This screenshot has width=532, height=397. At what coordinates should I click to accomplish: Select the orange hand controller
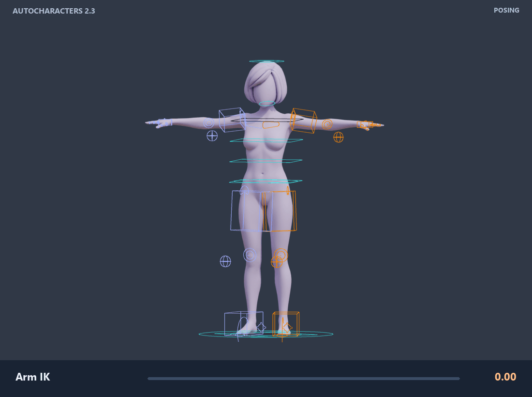tap(365, 124)
